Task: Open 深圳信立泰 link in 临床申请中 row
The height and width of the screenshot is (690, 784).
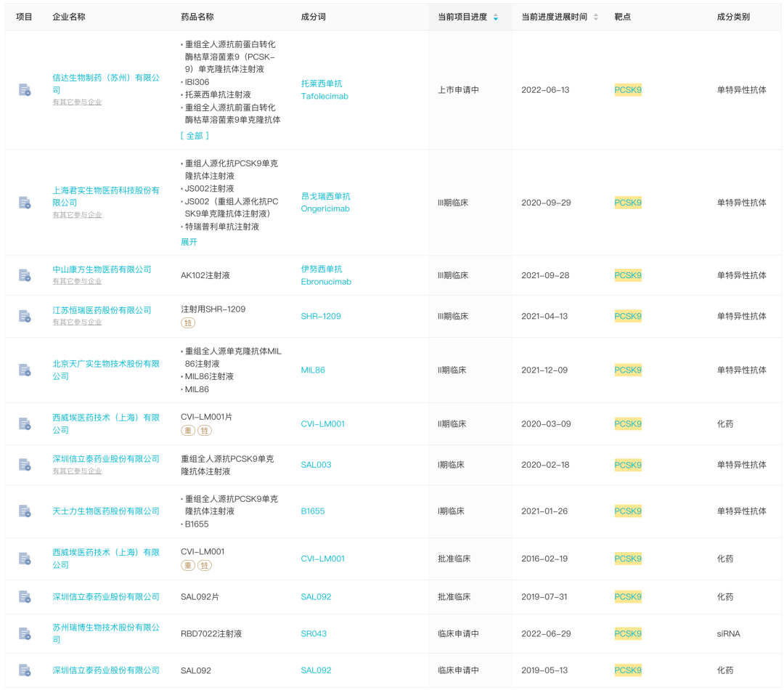Action: tap(106, 670)
